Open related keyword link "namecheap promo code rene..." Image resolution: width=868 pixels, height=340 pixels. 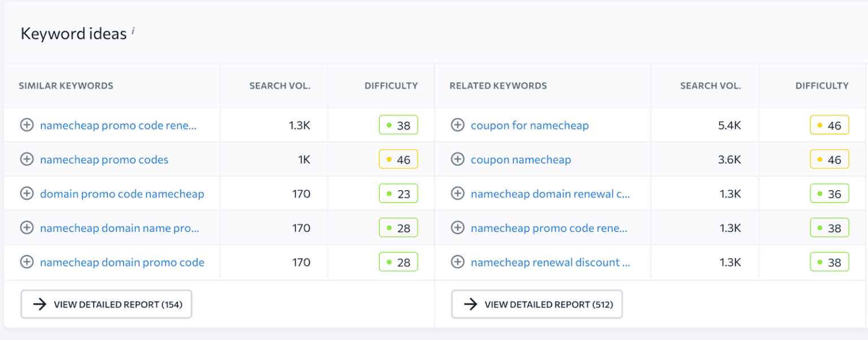549,228
